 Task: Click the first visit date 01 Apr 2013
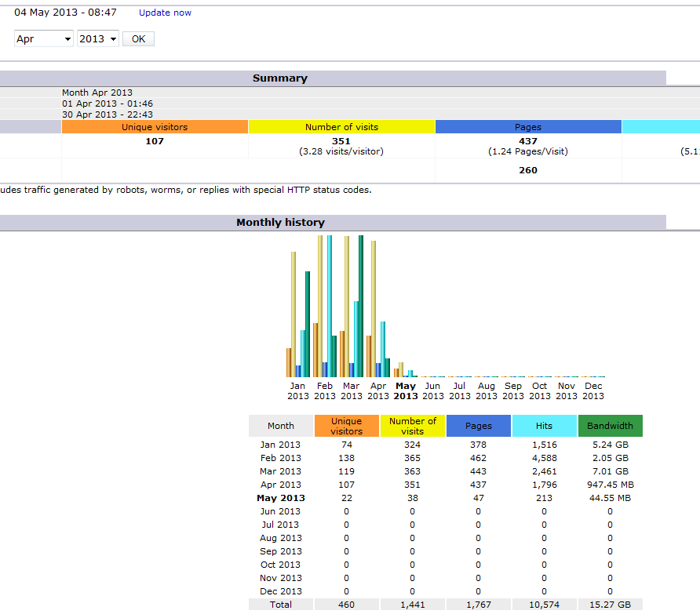(108, 104)
